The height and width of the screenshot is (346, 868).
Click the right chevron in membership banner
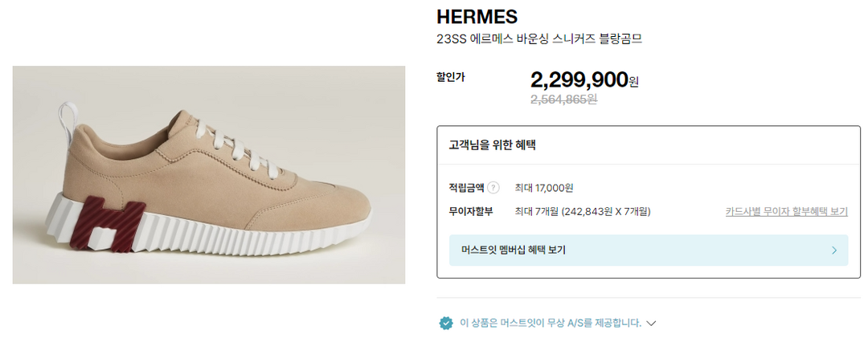(x=834, y=250)
